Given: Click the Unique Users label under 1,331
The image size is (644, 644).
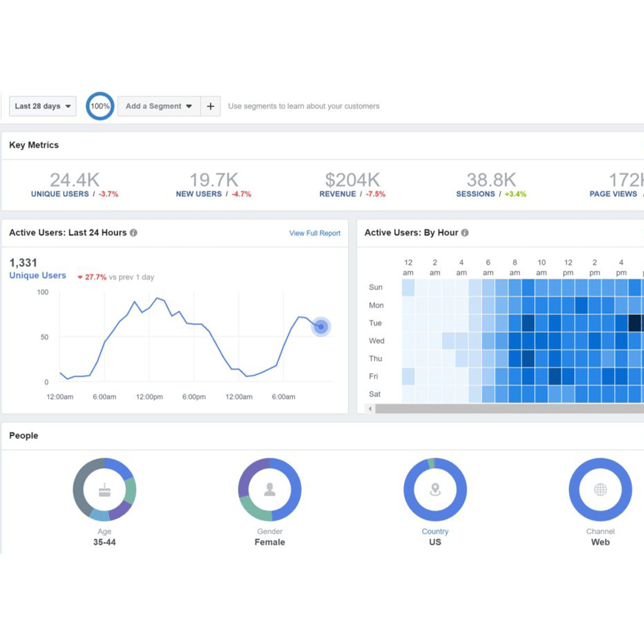Looking at the screenshot, I should click(x=38, y=275).
